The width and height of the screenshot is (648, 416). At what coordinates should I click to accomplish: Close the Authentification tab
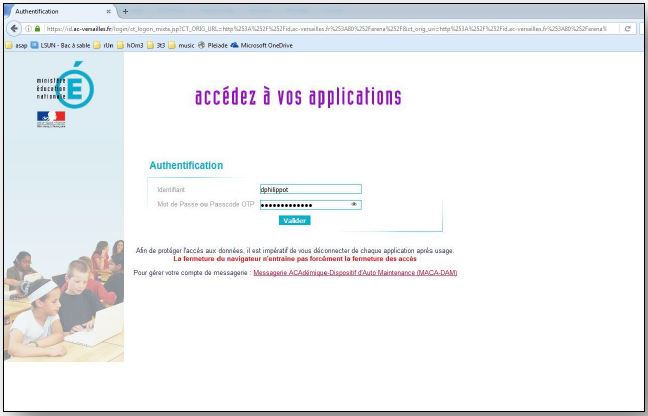pos(108,11)
